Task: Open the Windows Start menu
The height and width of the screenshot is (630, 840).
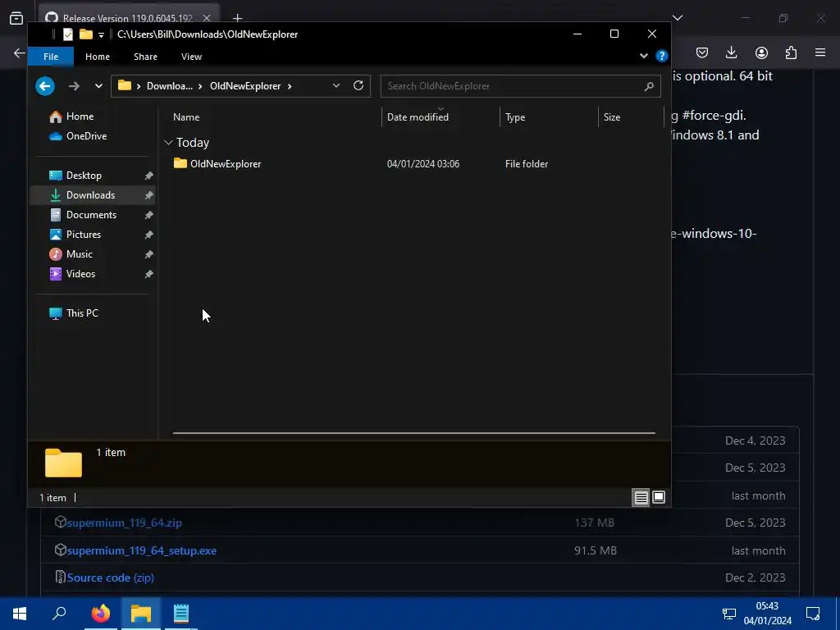Action: (20, 614)
